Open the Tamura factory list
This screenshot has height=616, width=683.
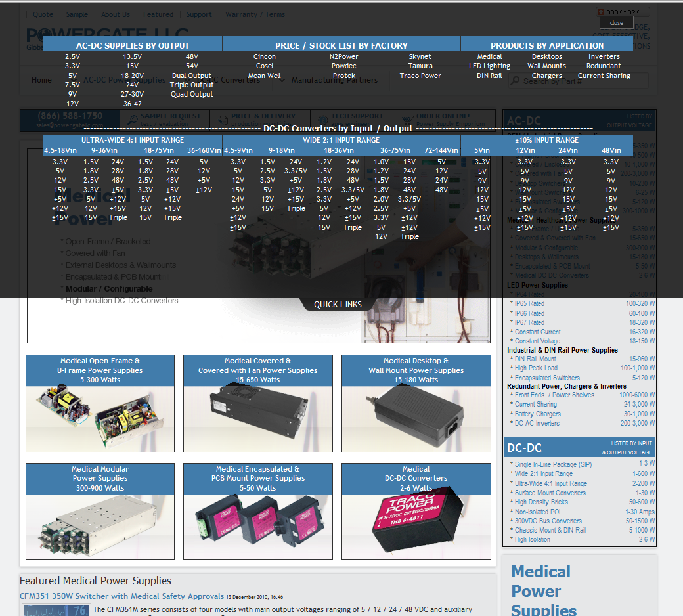pos(420,66)
